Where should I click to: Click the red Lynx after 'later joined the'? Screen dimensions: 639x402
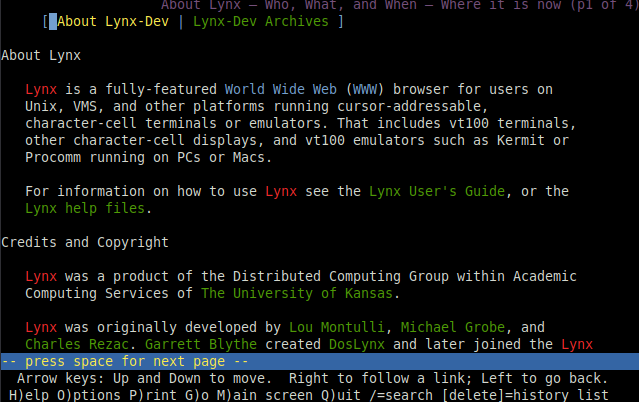pos(577,345)
